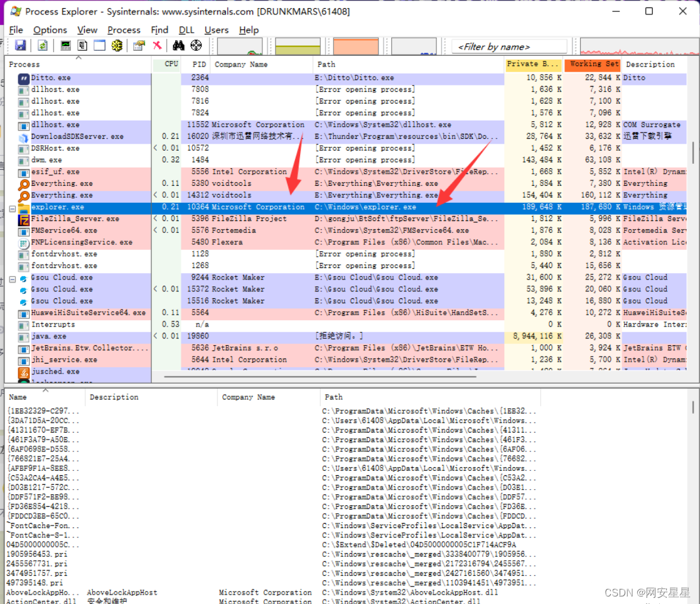Sort by the Process column header

78,64
